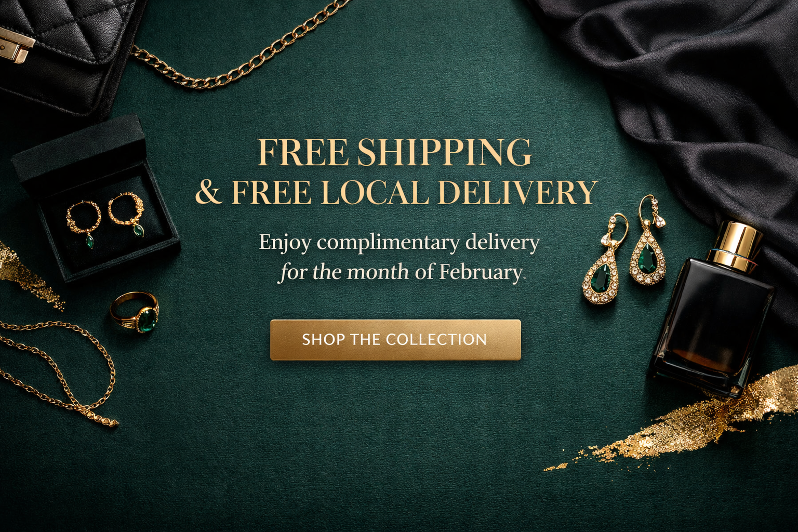
Task: Click the Free Local Delivery headline line
Action: point(414,192)
